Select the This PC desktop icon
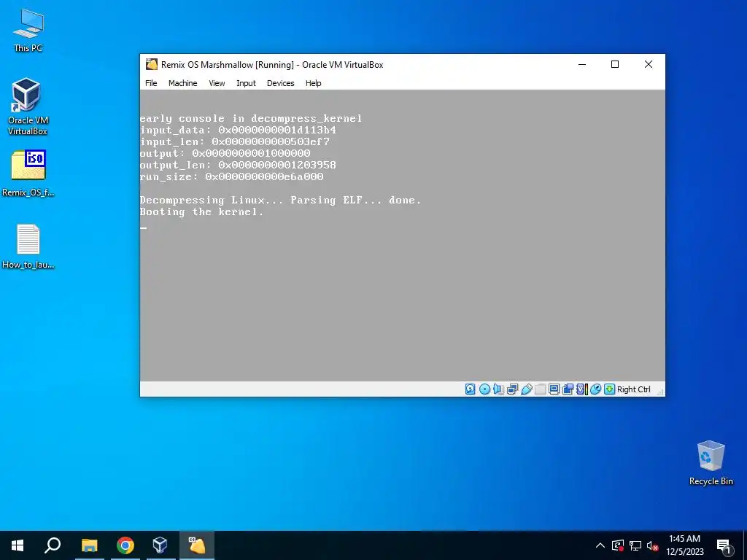Viewport: 747px width, 560px height. [x=28, y=30]
